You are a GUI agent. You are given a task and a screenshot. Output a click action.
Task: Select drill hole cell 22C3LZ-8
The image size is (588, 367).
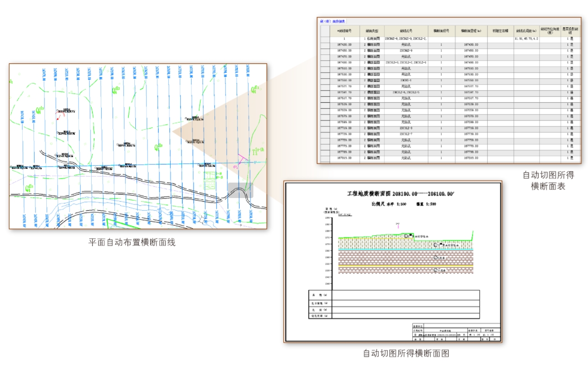coord(406,129)
